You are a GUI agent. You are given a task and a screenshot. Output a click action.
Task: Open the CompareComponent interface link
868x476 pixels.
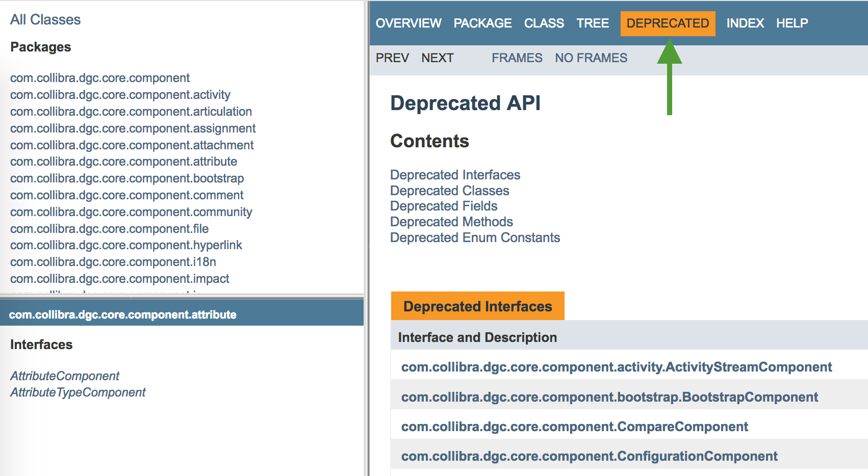point(574,427)
